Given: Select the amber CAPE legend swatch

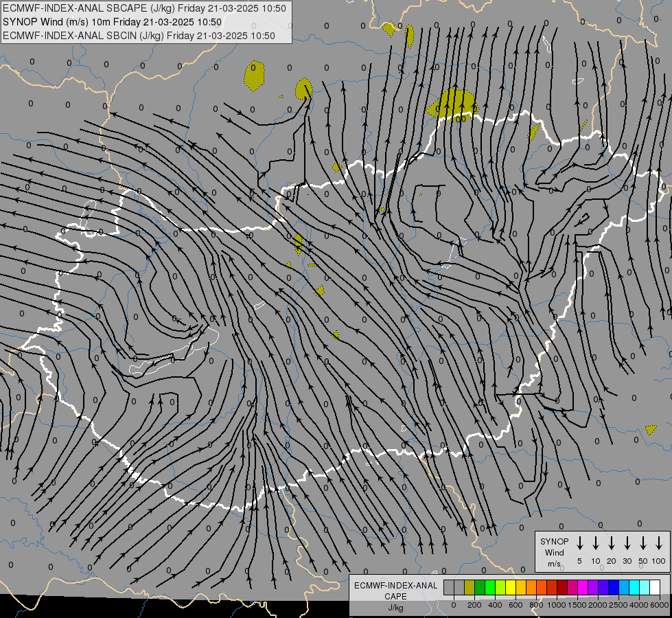Looking at the screenshot, I should [x=521, y=587].
